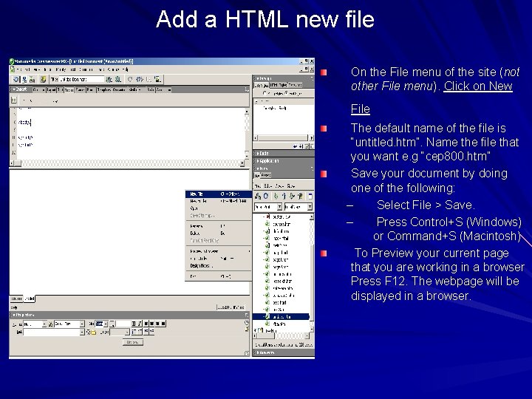Click the Justify icon in Properties
The height and width of the screenshot is (399, 532).
(163, 324)
